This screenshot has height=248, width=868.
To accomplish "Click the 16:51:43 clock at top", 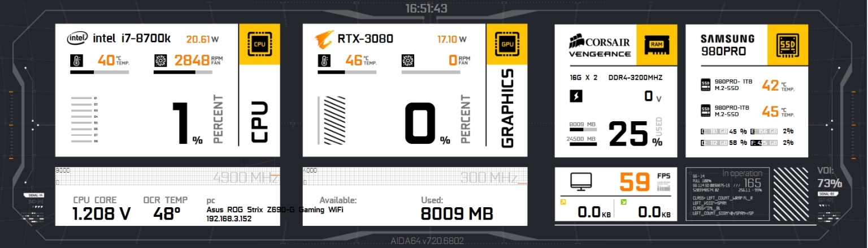I will click(426, 8).
